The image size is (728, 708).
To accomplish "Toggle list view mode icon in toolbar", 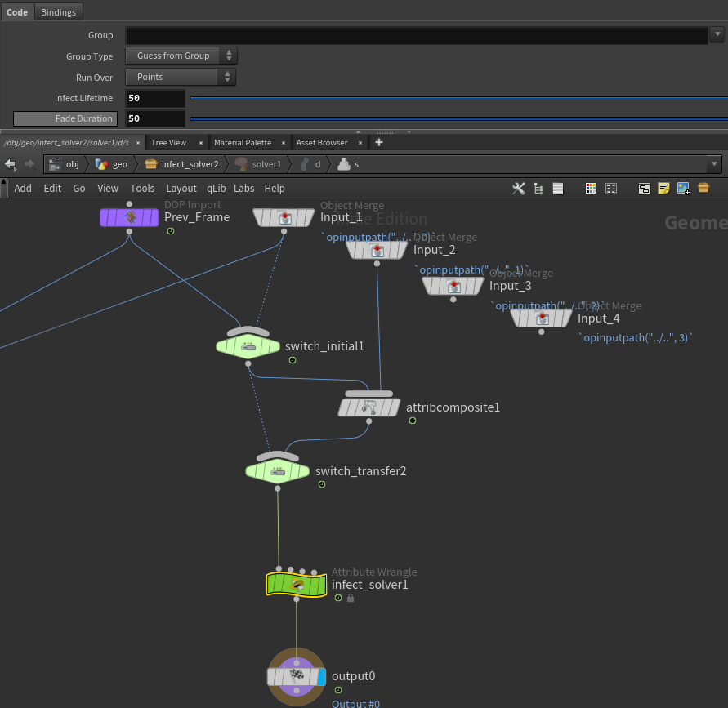I will click(x=558, y=189).
